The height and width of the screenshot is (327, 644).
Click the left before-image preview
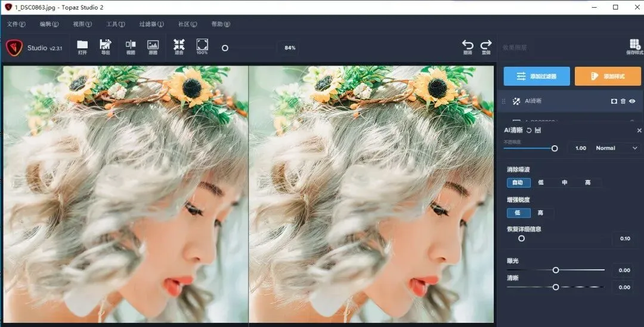[126, 194]
